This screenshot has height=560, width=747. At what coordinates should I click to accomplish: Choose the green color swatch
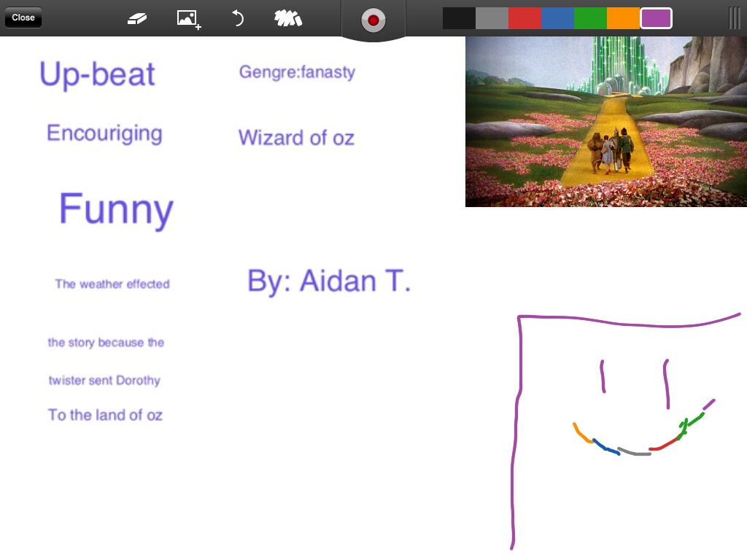pos(590,18)
